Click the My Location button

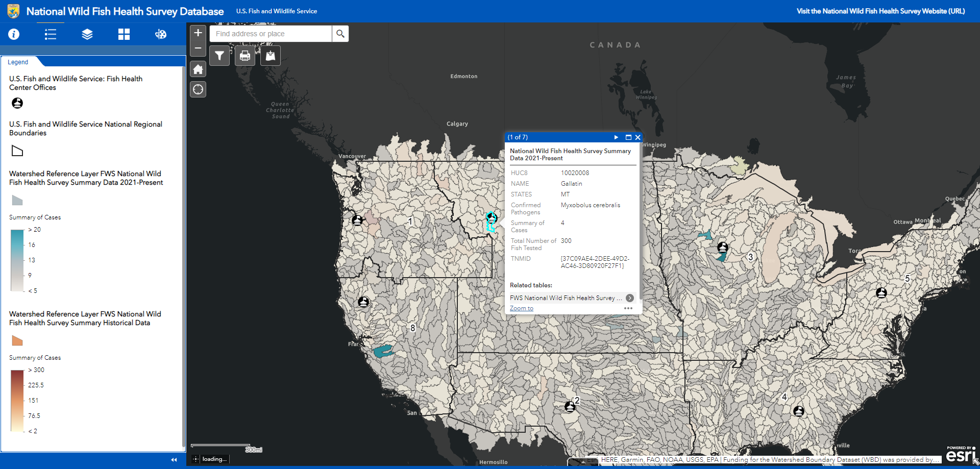[x=198, y=89]
